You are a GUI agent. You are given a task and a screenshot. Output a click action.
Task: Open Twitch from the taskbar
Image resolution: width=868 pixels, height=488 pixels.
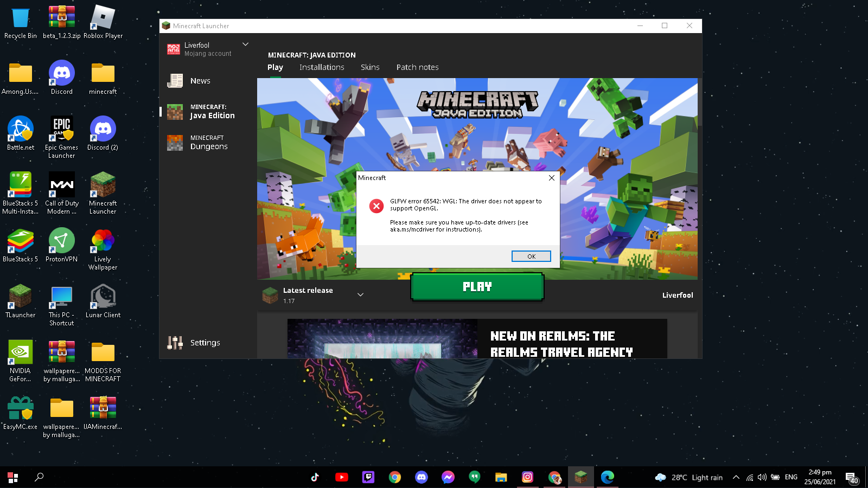368,477
